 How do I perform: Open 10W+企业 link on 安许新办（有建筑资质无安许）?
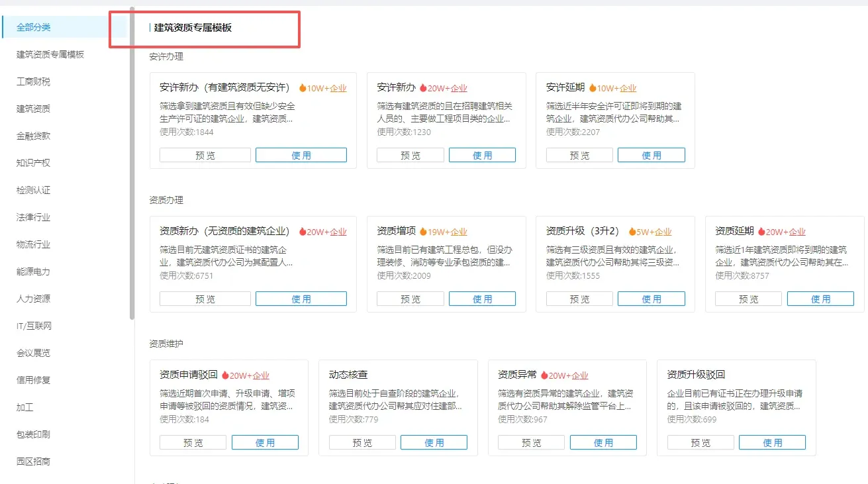tap(326, 88)
